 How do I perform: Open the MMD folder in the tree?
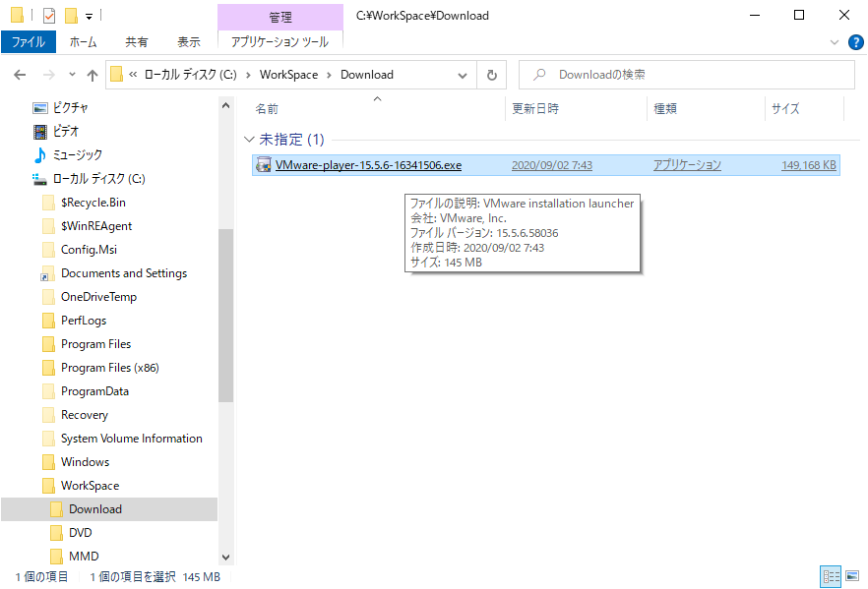[84, 557]
